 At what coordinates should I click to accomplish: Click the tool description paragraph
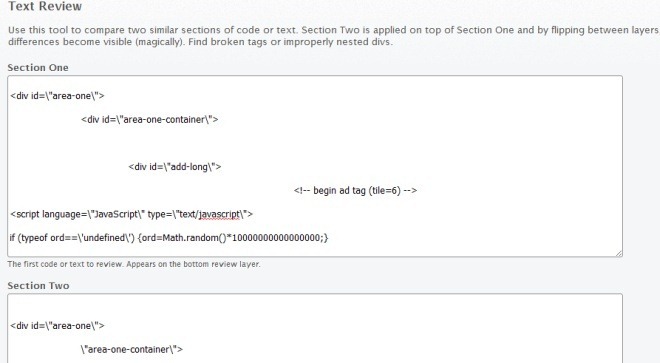point(333,36)
